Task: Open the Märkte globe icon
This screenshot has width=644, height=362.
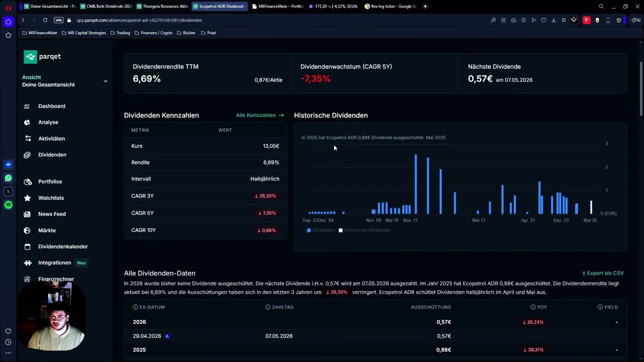Action: [27, 230]
